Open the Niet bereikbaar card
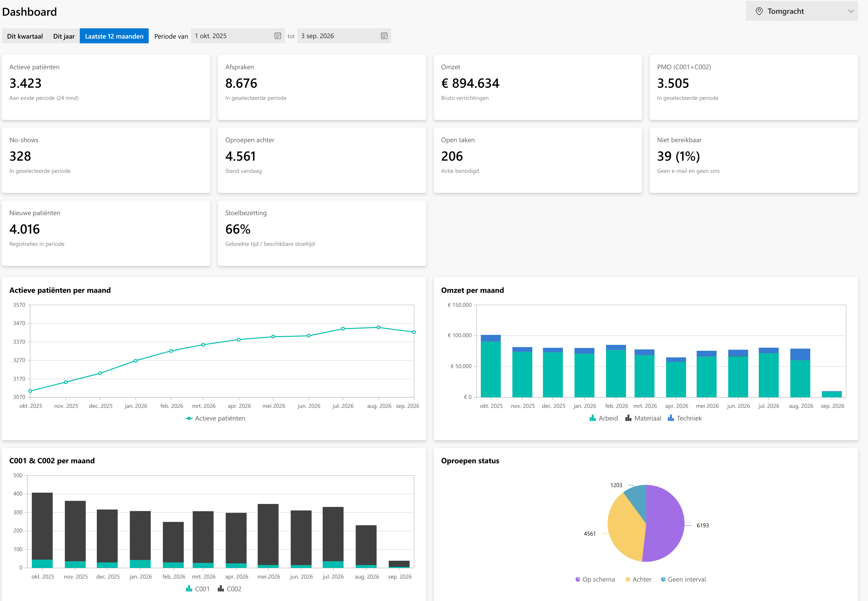The width and height of the screenshot is (868, 601). (754, 160)
